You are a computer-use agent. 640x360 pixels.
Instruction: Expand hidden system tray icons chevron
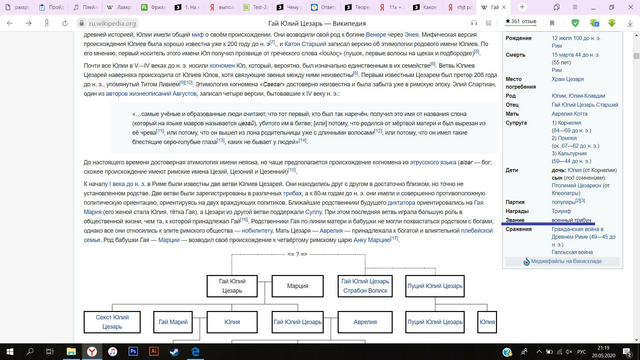539,351
